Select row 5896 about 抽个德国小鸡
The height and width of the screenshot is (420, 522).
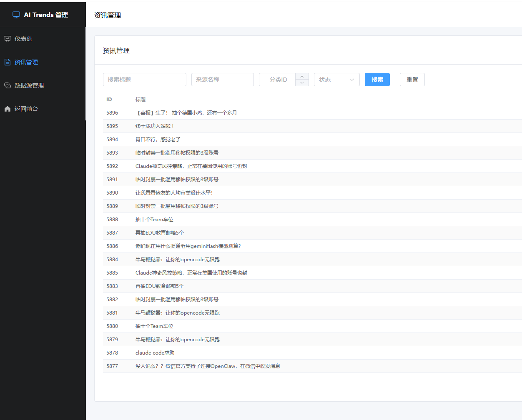point(312,113)
